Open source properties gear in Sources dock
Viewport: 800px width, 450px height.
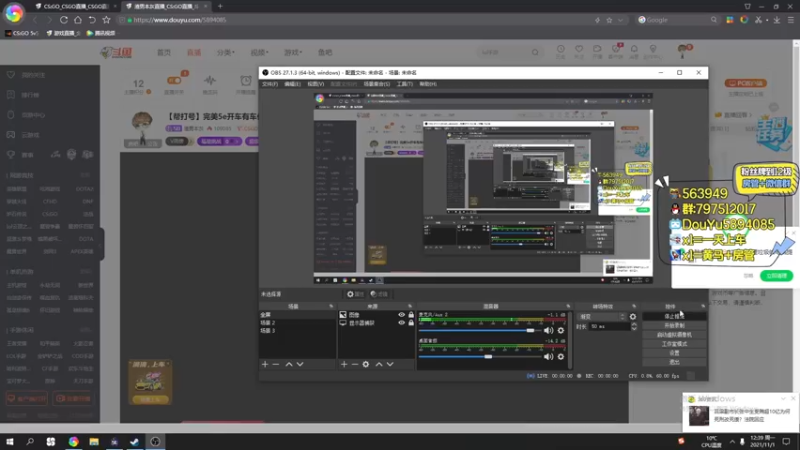point(366,364)
